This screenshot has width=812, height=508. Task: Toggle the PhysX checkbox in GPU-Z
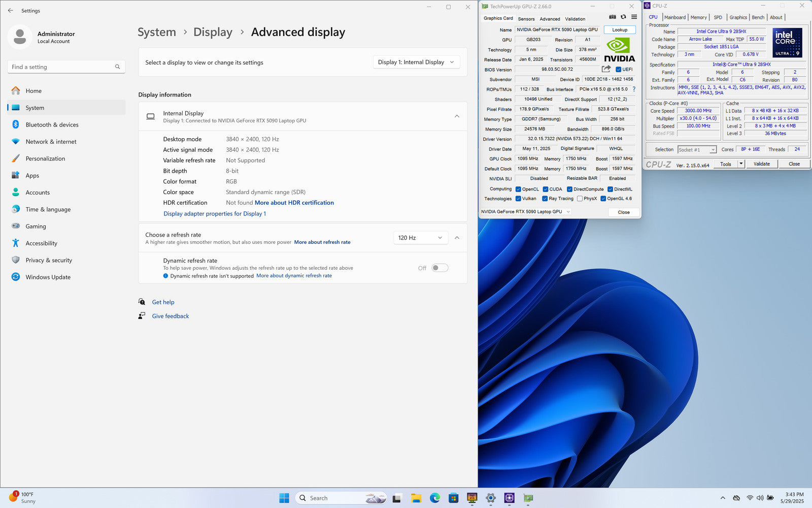580,199
